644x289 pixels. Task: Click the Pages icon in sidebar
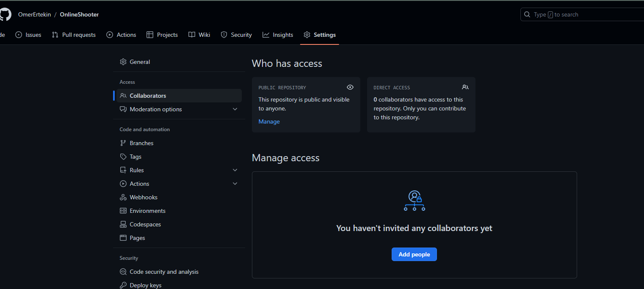pyautogui.click(x=123, y=238)
